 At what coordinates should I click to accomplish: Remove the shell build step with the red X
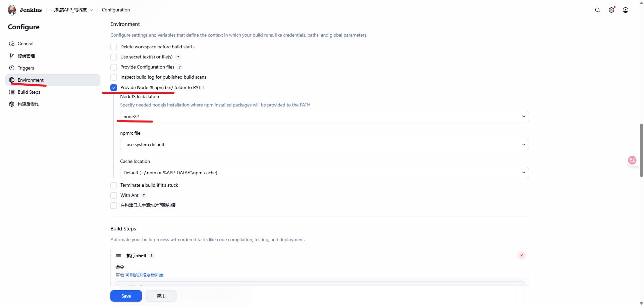point(521,256)
